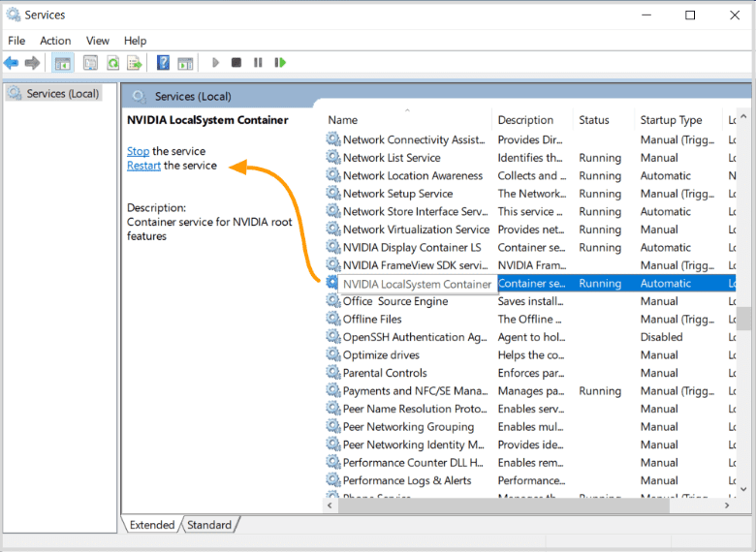
Task: Toggle Show/Hide Action Pane icon
Action: click(185, 63)
